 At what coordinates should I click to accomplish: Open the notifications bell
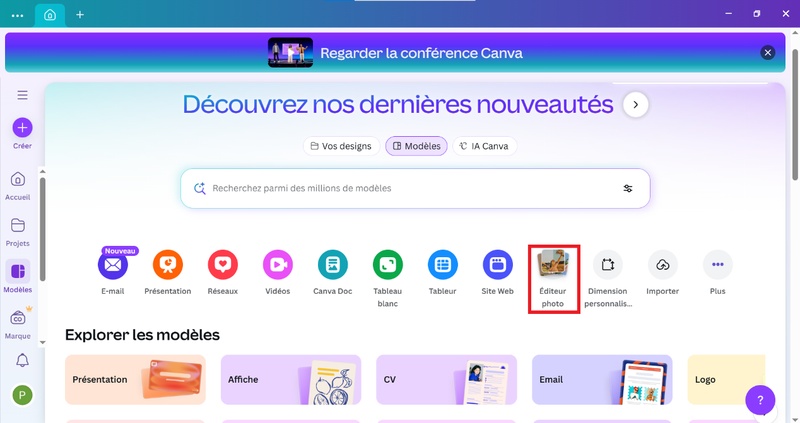(x=22, y=360)
